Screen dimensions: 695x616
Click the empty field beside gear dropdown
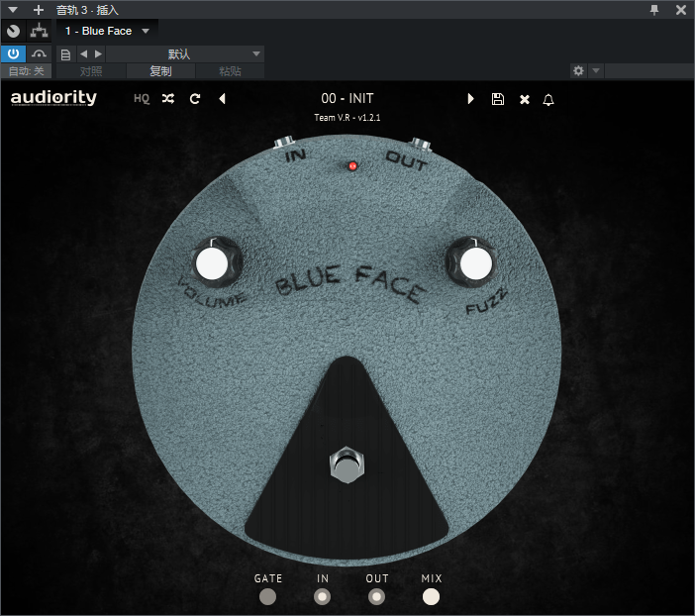[x=649, y=70]
